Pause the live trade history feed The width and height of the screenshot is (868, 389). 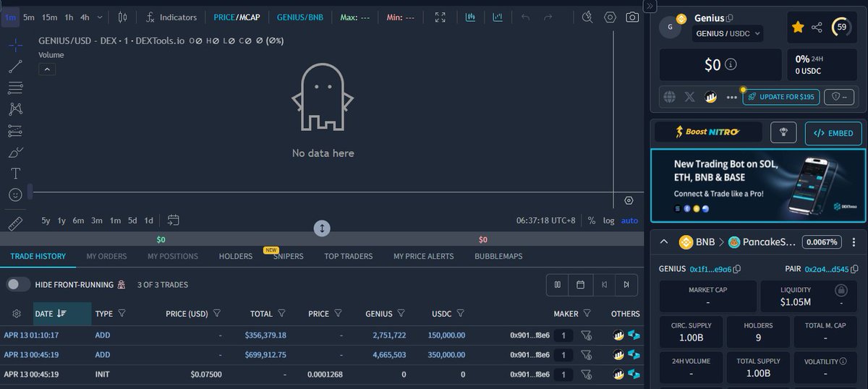557,285
